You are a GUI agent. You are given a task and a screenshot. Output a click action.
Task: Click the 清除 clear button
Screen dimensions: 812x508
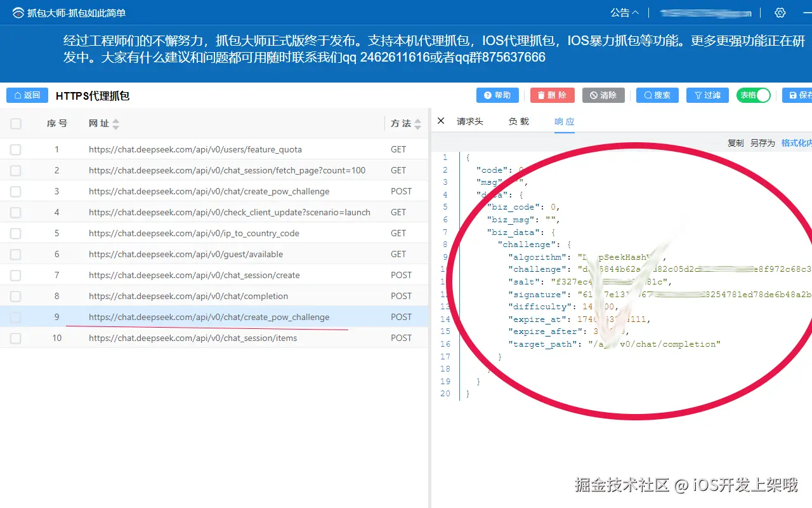coord(603,95)
